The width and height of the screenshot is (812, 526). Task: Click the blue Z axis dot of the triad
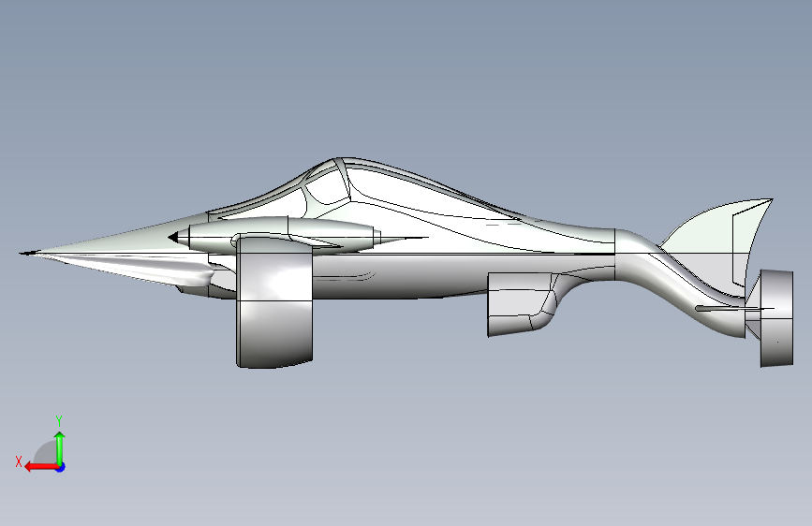point(61,467)
